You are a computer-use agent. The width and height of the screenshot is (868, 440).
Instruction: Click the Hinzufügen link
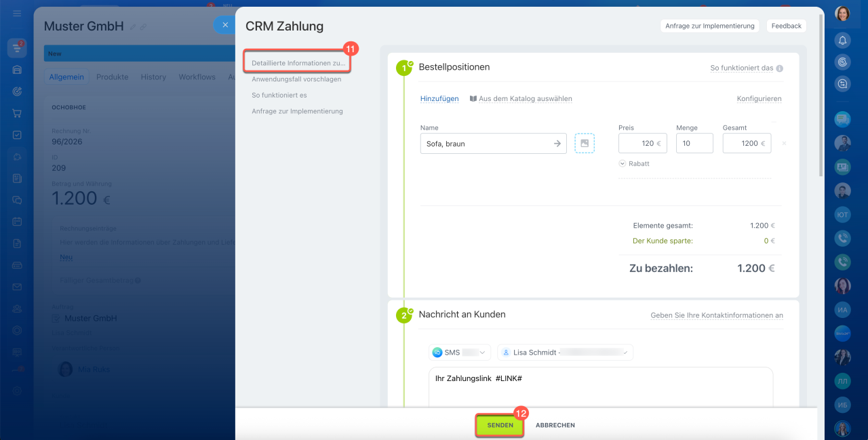pos(439,98)
